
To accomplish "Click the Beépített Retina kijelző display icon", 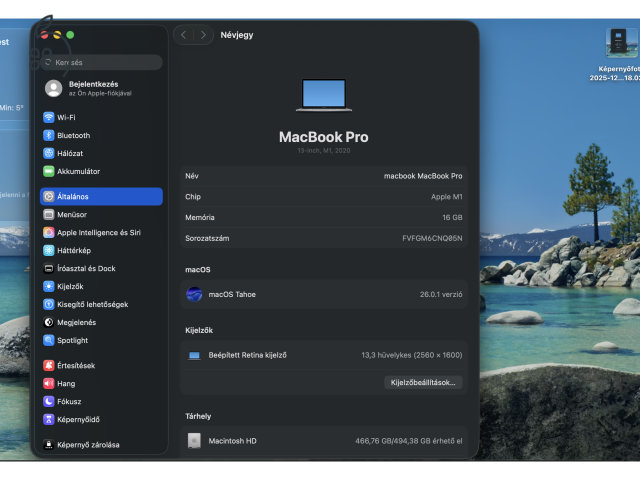I will (x=194, y=356).
